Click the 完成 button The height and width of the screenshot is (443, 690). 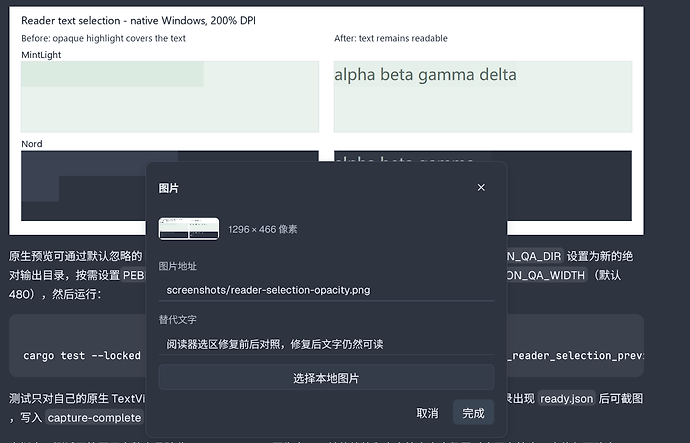click(x=473, y=413)
